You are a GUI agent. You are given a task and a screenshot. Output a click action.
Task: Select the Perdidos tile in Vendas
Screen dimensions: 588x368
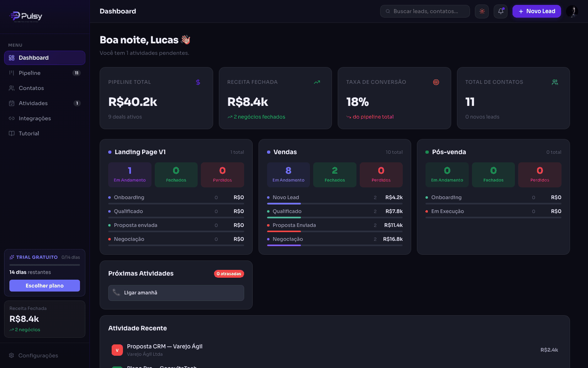point(381,175)
